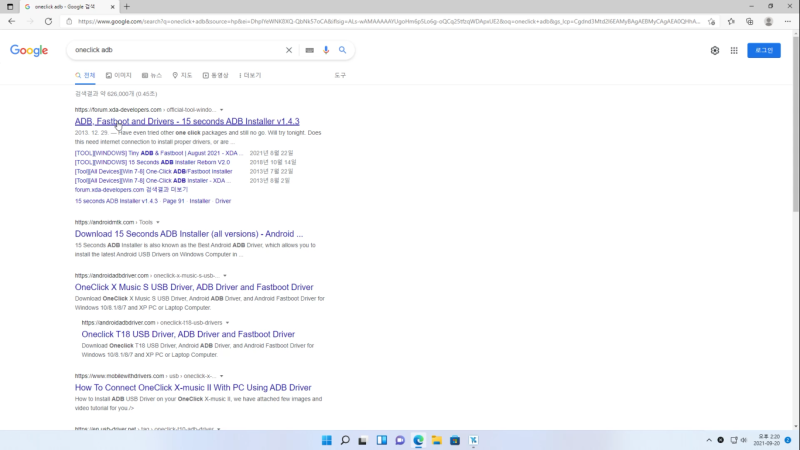The image size is (800, 450).
Task: Open Download 15 Seconds ADB Installer link
Action: [189, 234]
